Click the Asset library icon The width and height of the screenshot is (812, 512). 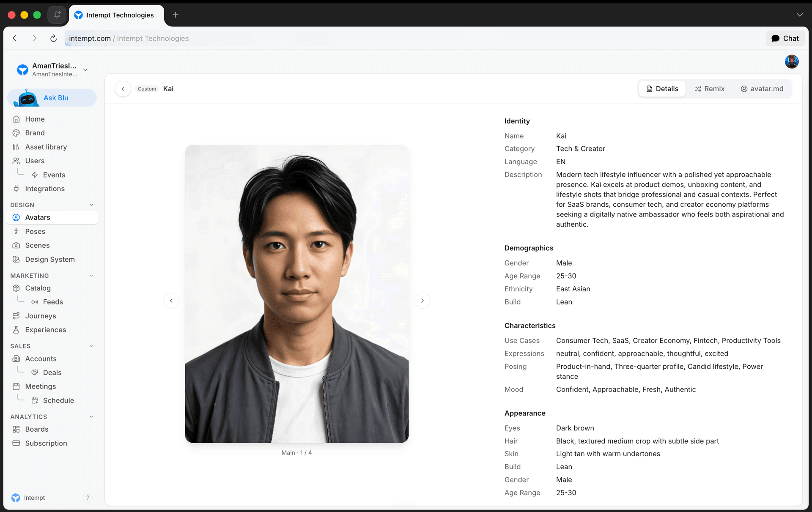tap(16, 147)
